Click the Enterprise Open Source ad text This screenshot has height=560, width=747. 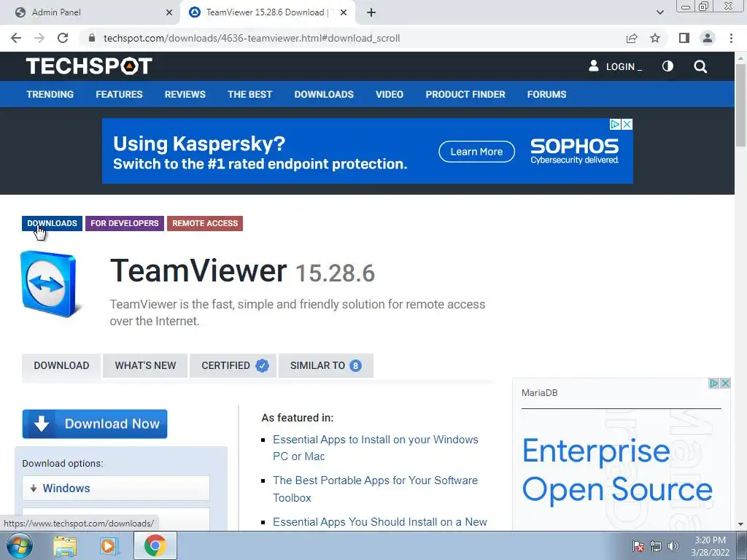[617, 470]
